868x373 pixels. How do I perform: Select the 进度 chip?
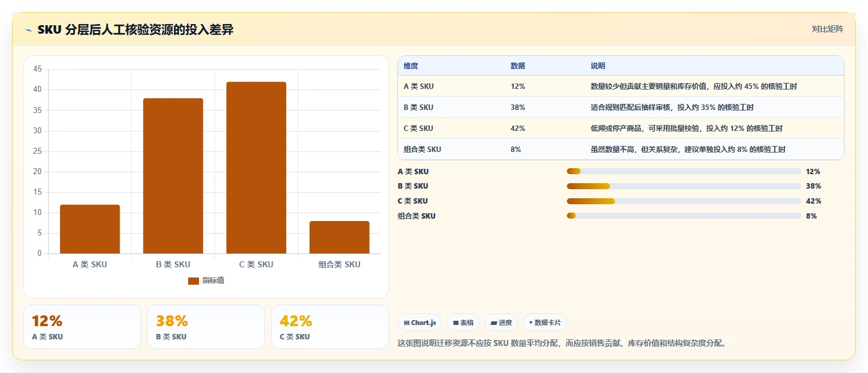pyautogui.click(x=501, y=323)
